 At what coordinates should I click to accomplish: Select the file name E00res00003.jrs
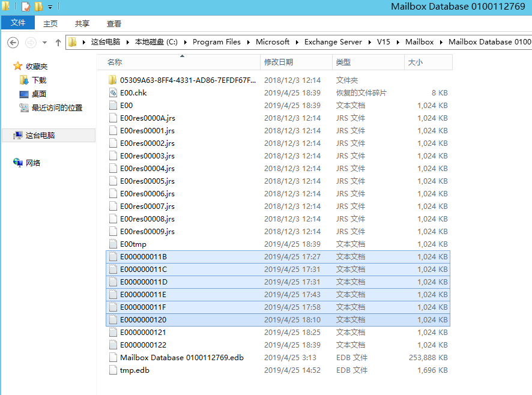[147, 155]
